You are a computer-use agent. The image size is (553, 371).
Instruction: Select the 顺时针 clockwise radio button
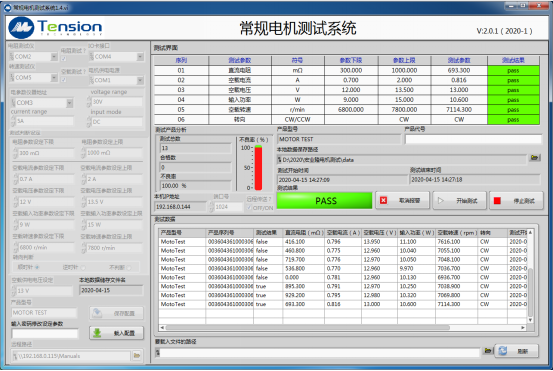pos(37,267)
